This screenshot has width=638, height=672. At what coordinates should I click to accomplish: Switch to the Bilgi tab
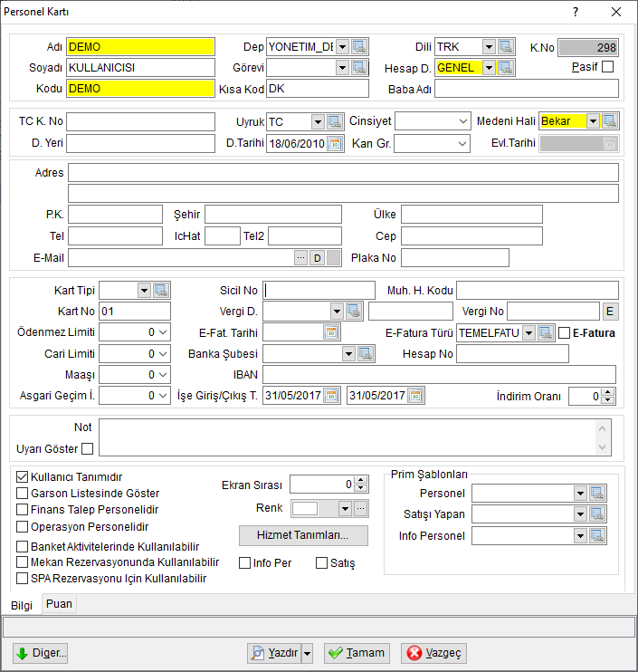click(x=22, y=605)
